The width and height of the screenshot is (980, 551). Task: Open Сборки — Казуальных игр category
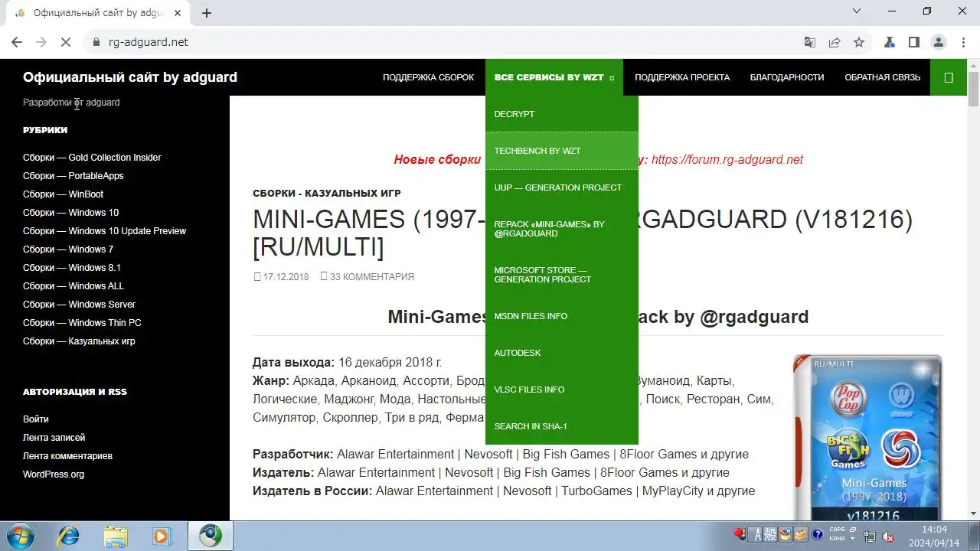tap(79, 341)
